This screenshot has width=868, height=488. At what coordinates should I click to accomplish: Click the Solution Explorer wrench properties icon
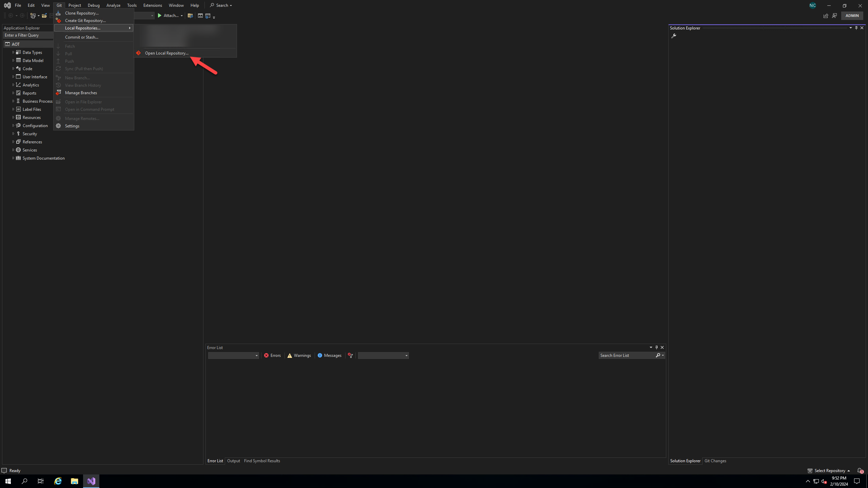tap(674, 36)
